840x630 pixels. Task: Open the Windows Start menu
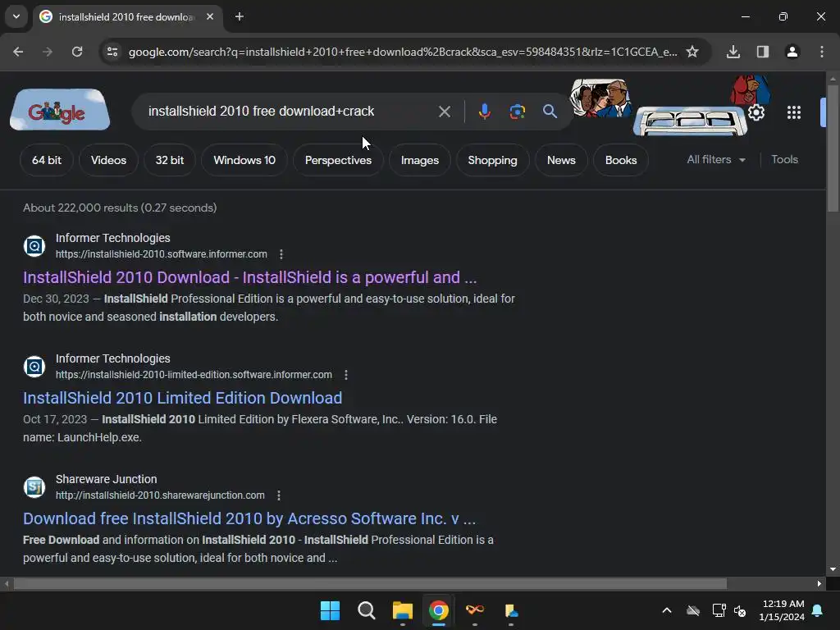click(x=330, y=610)
